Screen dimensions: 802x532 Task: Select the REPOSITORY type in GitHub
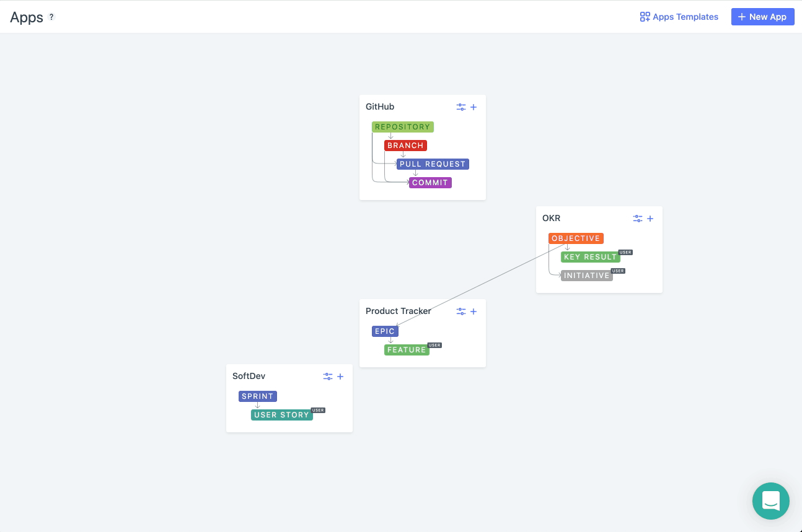point(402,126)
